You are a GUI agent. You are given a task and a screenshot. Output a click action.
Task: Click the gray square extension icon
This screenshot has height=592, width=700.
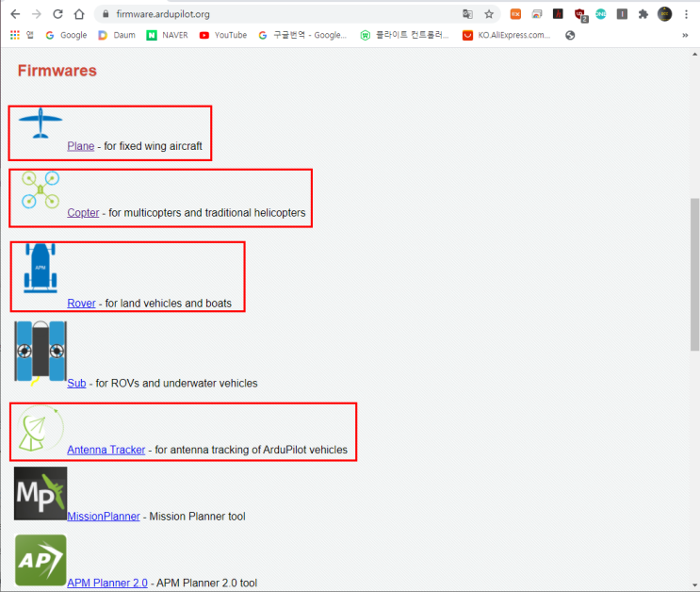click(x=622, y=14)
